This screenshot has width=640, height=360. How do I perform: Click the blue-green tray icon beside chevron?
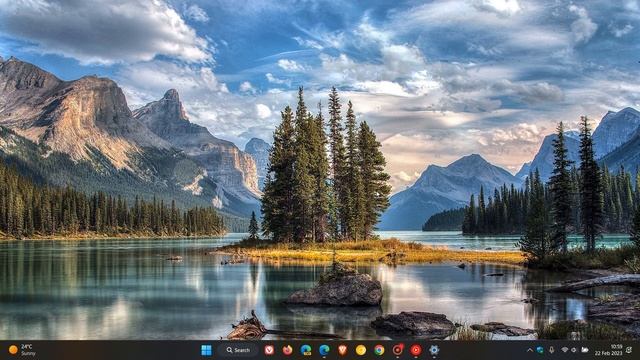[x=540, y=350]
